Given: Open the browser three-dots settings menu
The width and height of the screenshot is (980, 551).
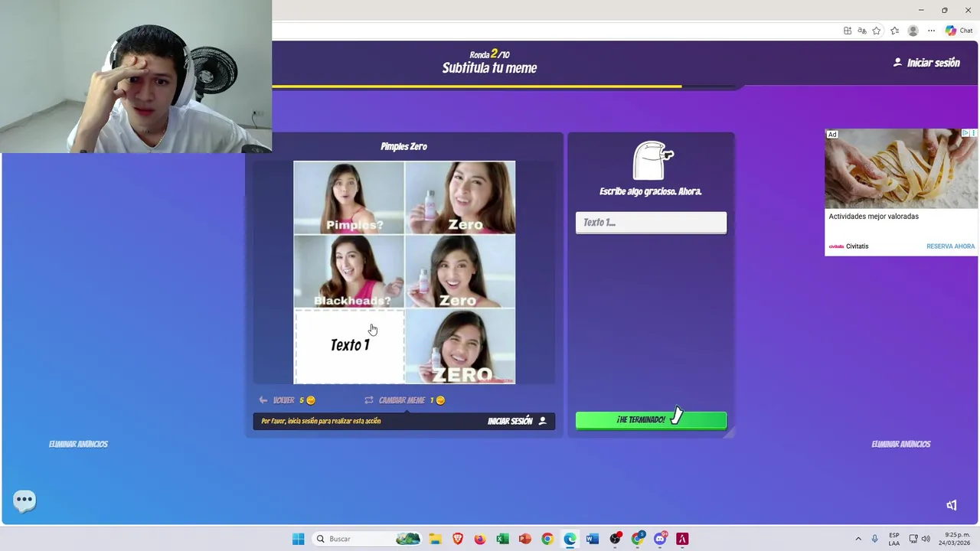Looking at the screenshot, I should coord(931,31).
